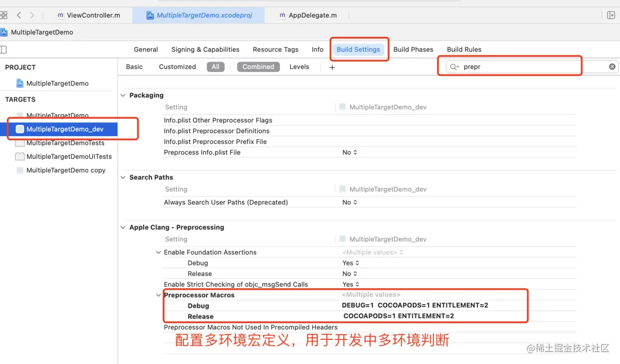Open Strict Checking objc_msgSend Yes dropdown
The height and width of the screenshot is (364, 620).
click(x=351, y=284)
